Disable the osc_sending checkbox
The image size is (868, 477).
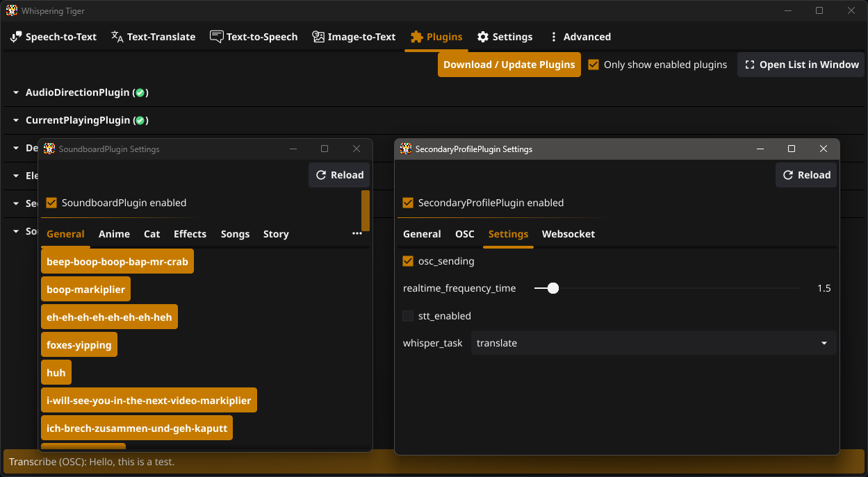(408, 261)
